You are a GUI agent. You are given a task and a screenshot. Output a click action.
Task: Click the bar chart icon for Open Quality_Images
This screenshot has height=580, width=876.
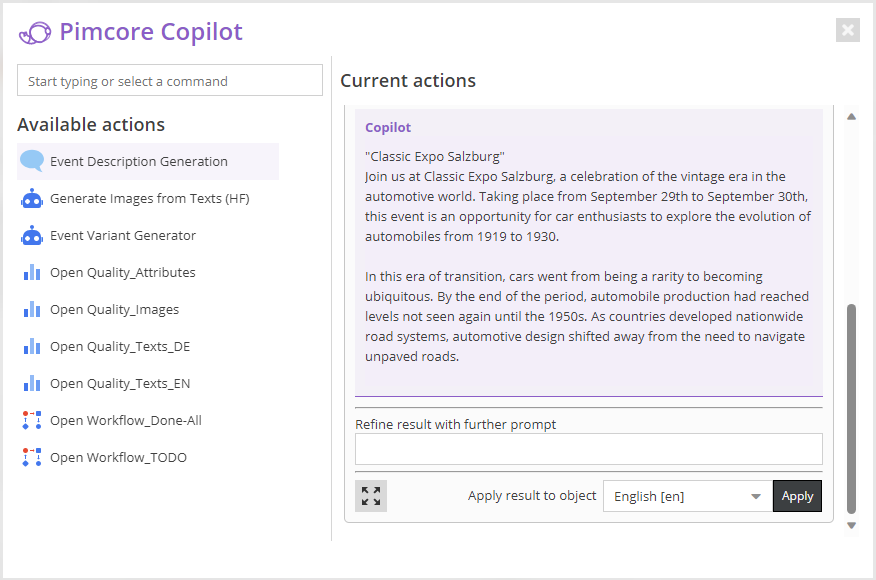pos(32,309)
